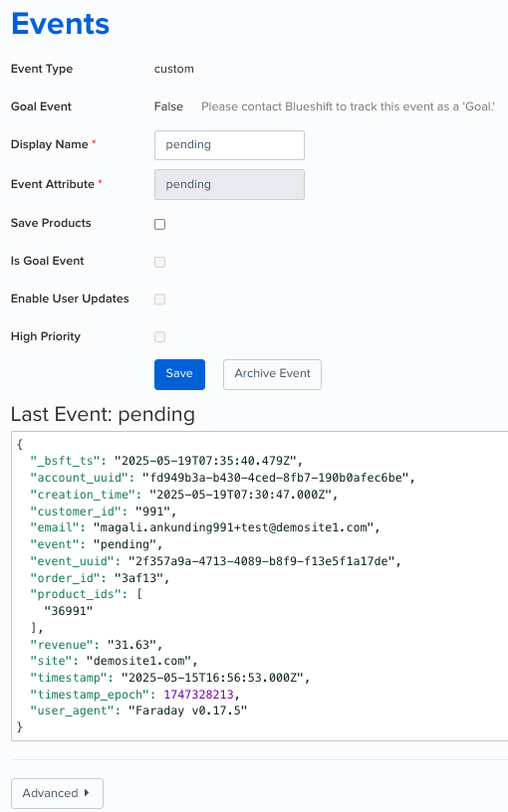Viewport: 508px width, 812px height.
Task: Click the disabled Event Attribute field
Action: [229, 184]
